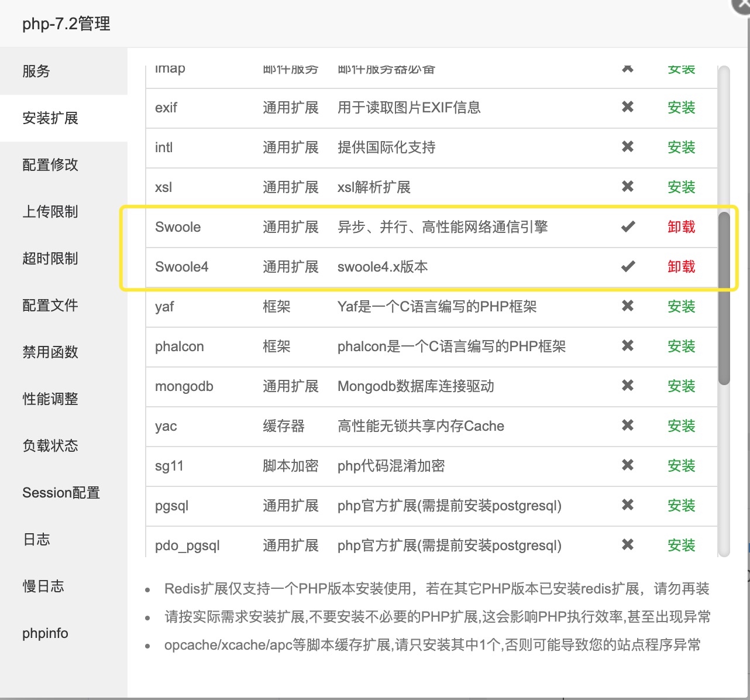Click the yaf extension name
This screenshot has height=700, width=750.
tap(164, 307)
